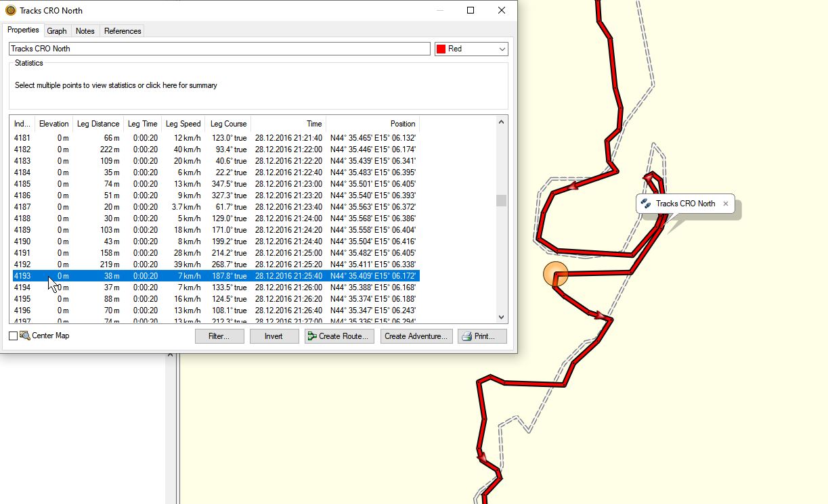Close the Tracks CRO North map tooltip
This screenshot has height=504, width=828.
coord(726,204)
